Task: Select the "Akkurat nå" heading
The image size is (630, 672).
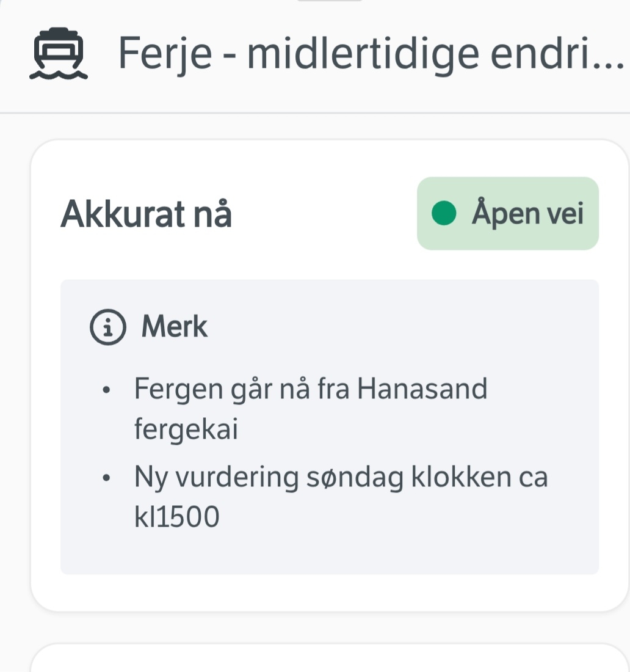Action: (146, 214)
